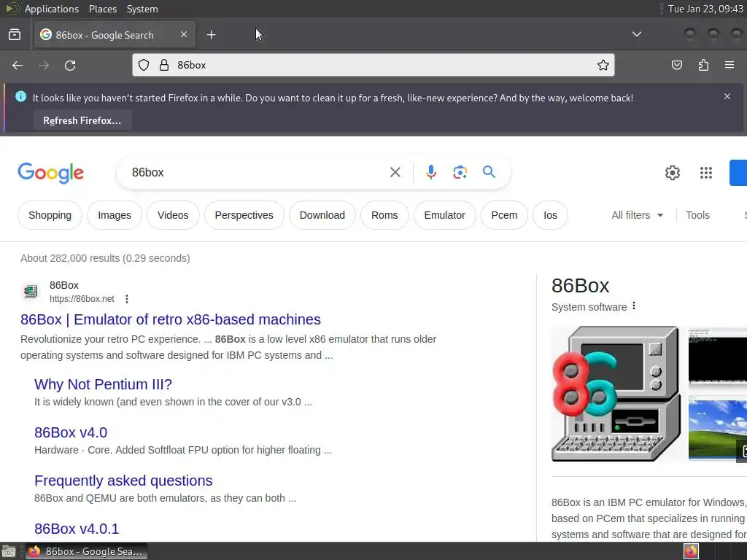Open the Google apps grid
Screen dimensions: 747x560
point(706,173)
